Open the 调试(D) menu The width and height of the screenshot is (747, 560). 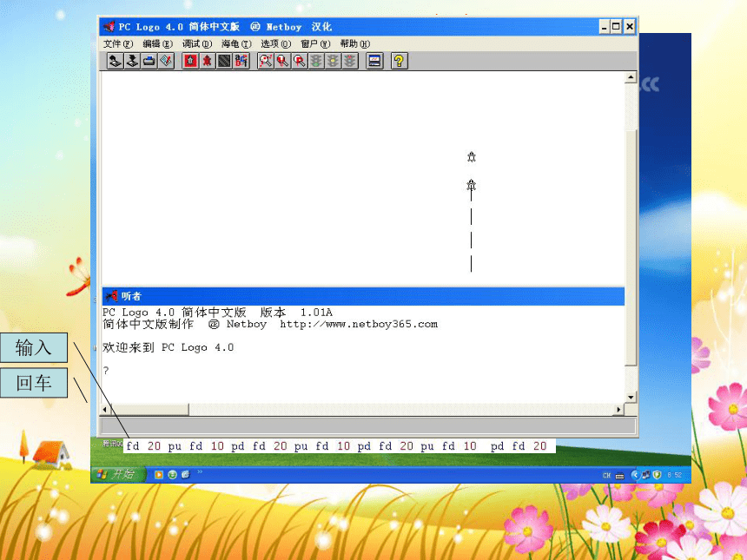pyautogui.click(x=197, y=43)
